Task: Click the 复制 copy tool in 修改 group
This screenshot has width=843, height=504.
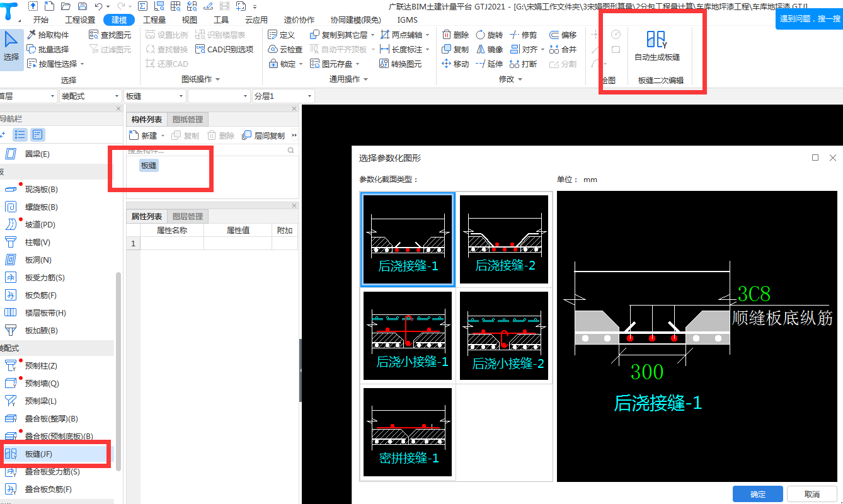Action: pyautogui.click(x=456, y=49)
